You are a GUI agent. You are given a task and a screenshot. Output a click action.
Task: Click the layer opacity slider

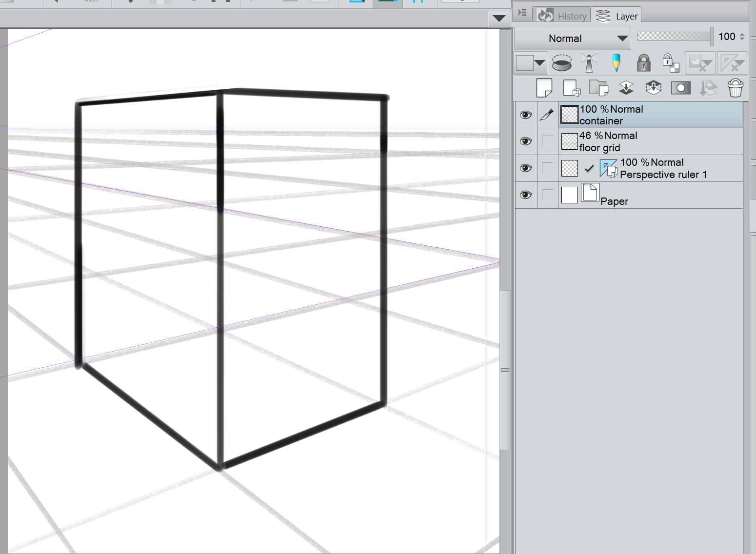(674, 36)
